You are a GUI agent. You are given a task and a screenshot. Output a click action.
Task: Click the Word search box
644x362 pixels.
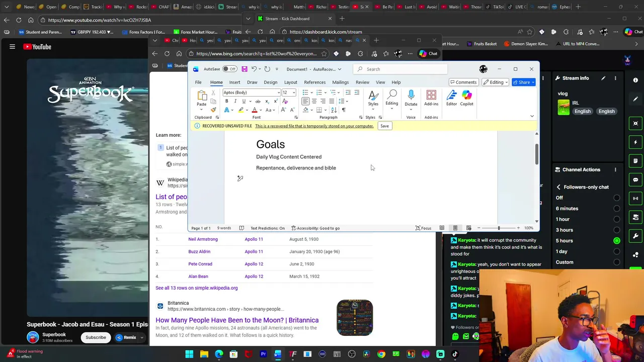click(400, 69)
